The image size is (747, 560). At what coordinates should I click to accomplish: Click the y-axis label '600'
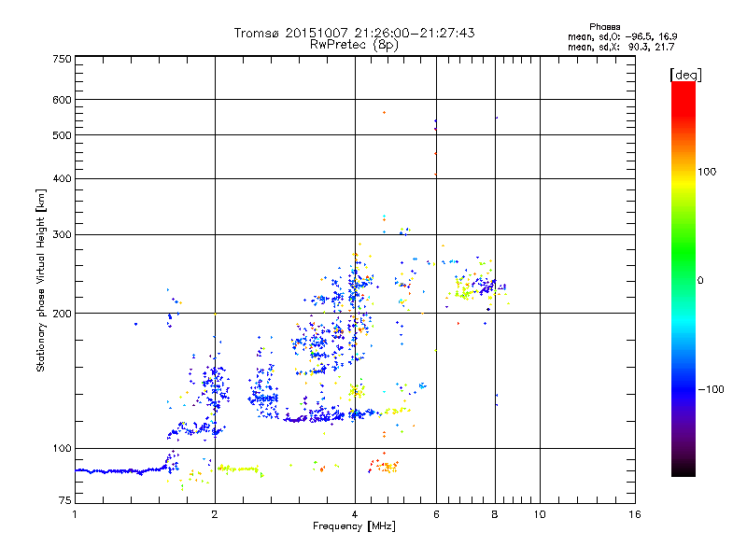tap(62, 100)
